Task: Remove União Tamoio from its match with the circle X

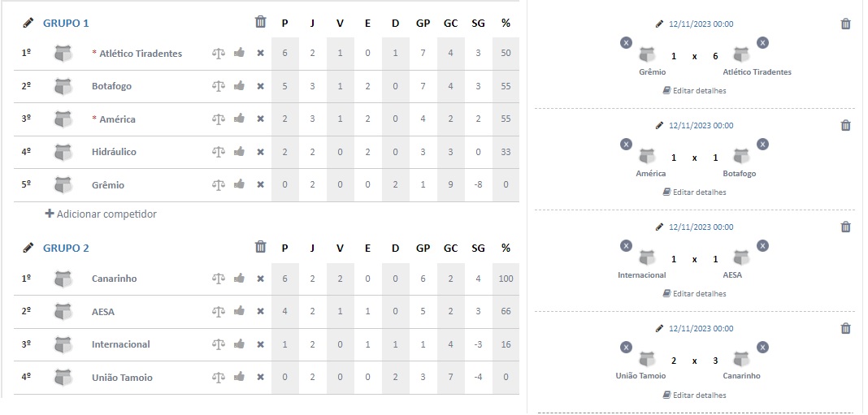Action: (x=626, y=348)
